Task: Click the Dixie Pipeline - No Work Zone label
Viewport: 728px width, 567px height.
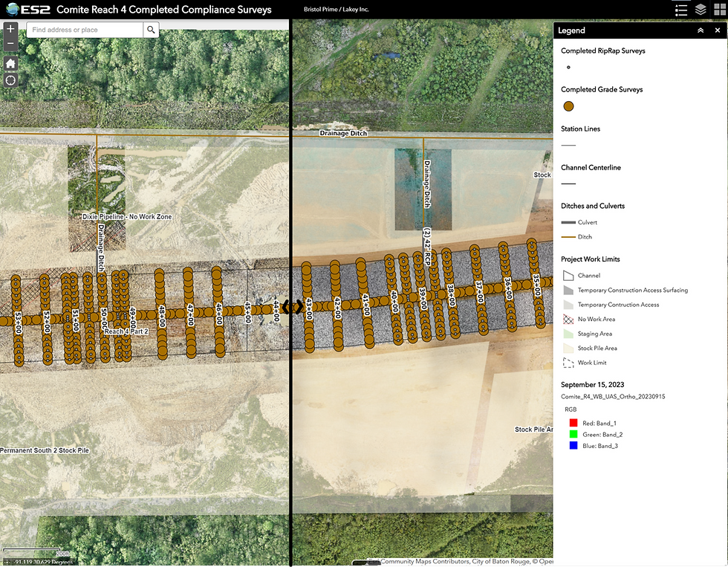Action: (x=127, y=216)
